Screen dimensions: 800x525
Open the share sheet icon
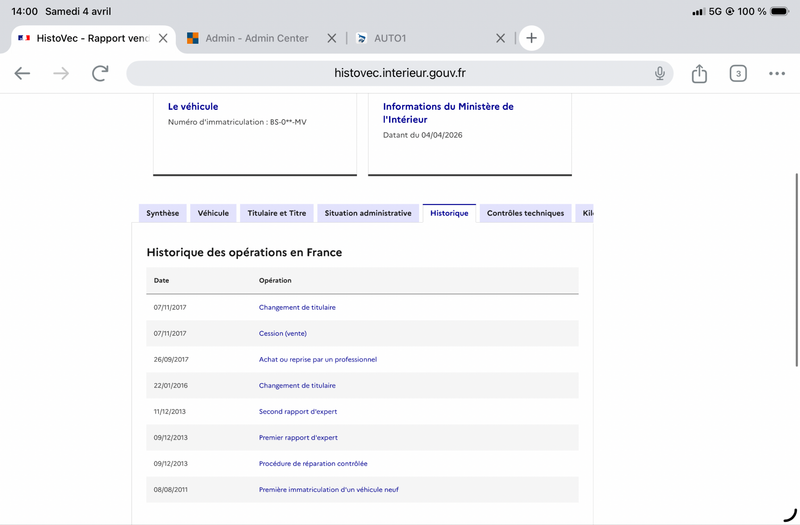(x=699, y=73)
